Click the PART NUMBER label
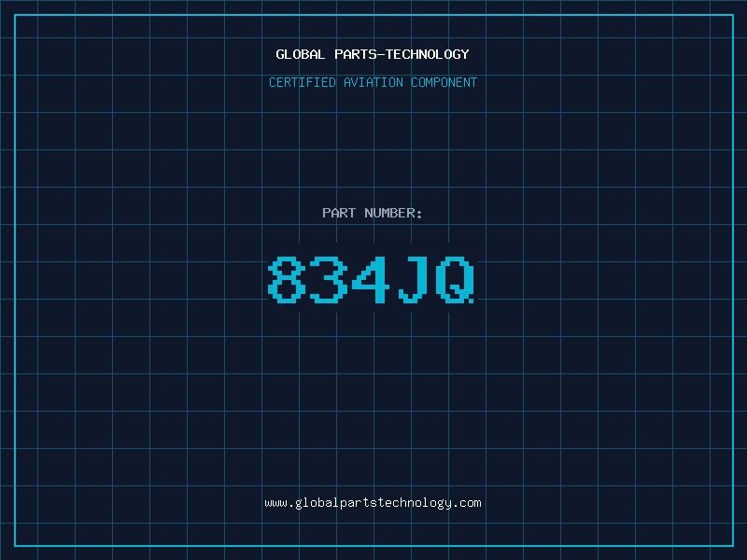Viewport: 747px width, 560px height. tap(372, 213)
